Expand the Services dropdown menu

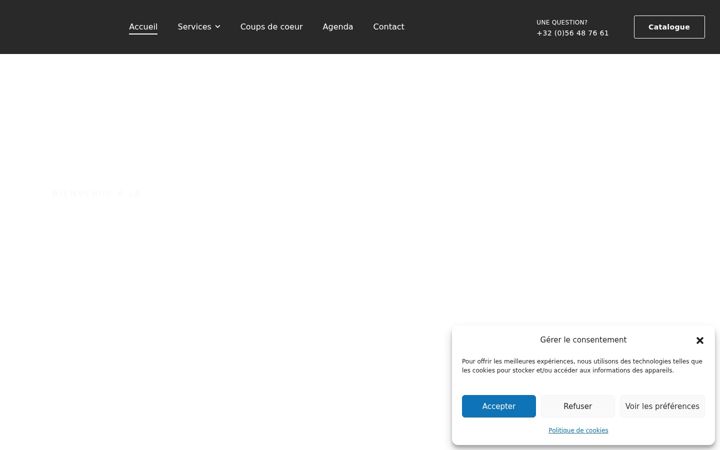coord(199,27)
